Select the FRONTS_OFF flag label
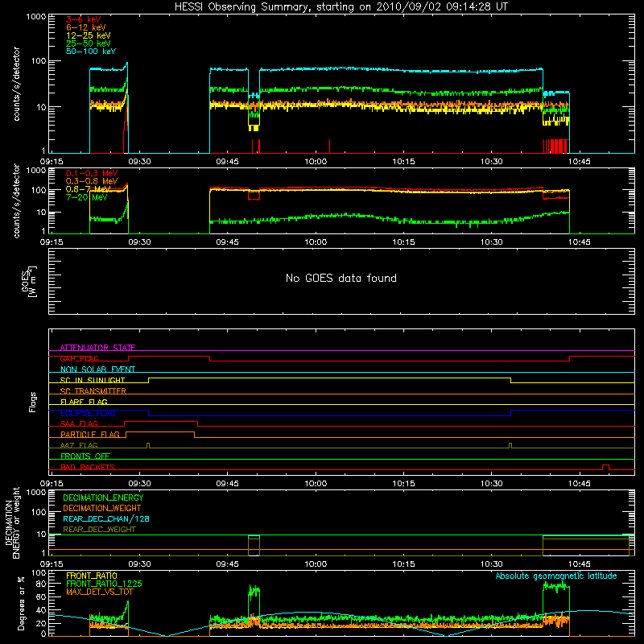This screenshot has height=644, width=644. 85,456
